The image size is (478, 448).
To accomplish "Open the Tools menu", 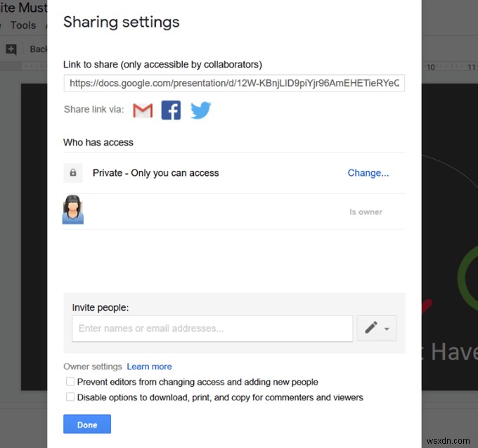I will tap(23, 25).
